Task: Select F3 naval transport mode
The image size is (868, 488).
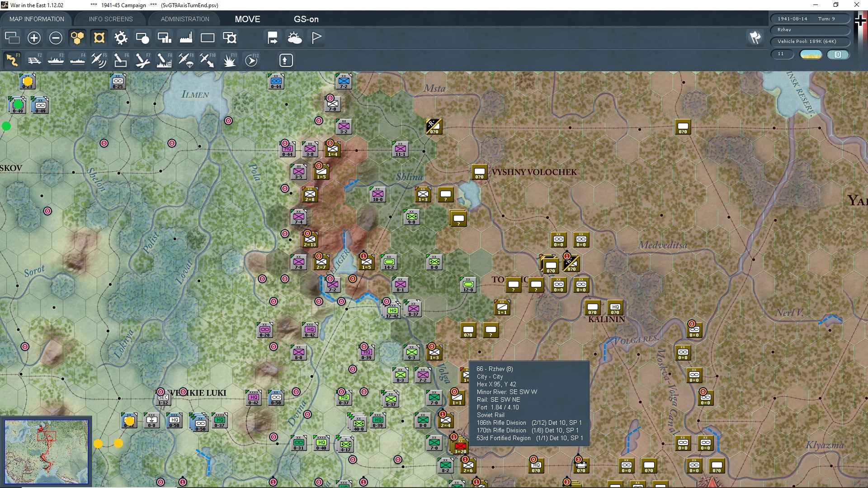Action: 56,60
